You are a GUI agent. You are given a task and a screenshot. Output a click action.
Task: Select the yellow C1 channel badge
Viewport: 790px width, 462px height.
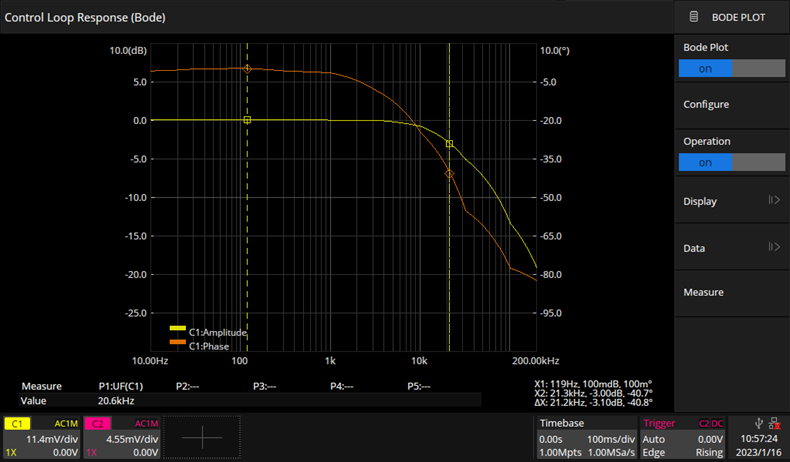pos(17,424)
